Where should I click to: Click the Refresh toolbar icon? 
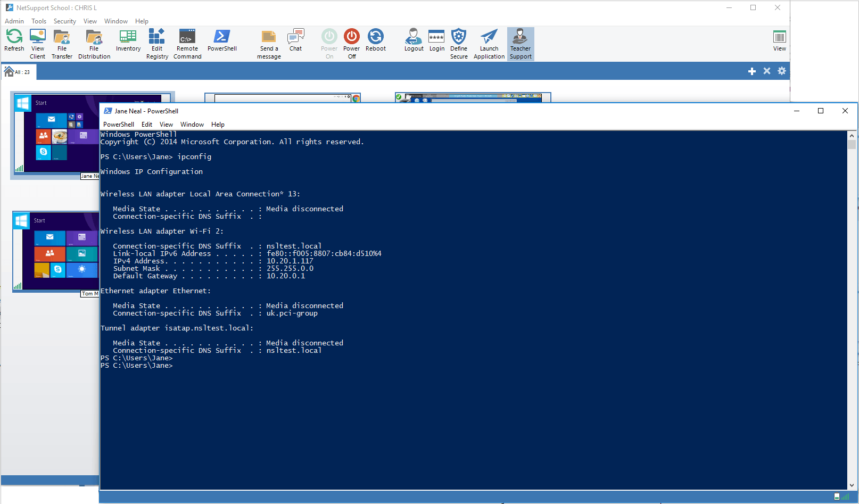tap(14, 40)
